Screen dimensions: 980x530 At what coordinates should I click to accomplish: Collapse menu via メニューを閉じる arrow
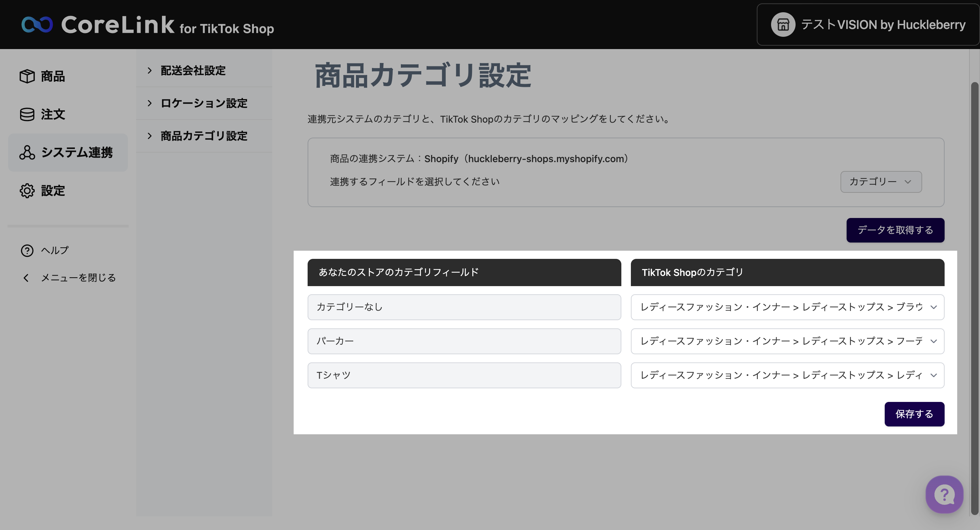[x=26, y=278]
